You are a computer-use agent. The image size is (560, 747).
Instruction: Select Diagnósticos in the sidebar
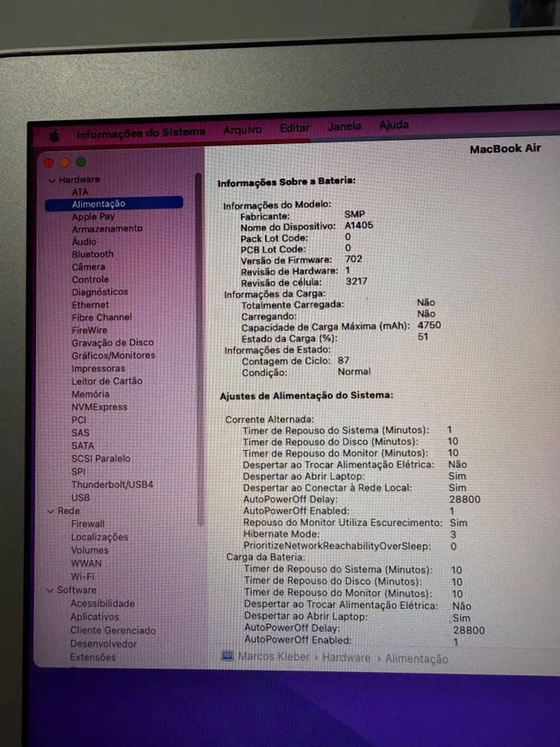(x=100, y=292)
